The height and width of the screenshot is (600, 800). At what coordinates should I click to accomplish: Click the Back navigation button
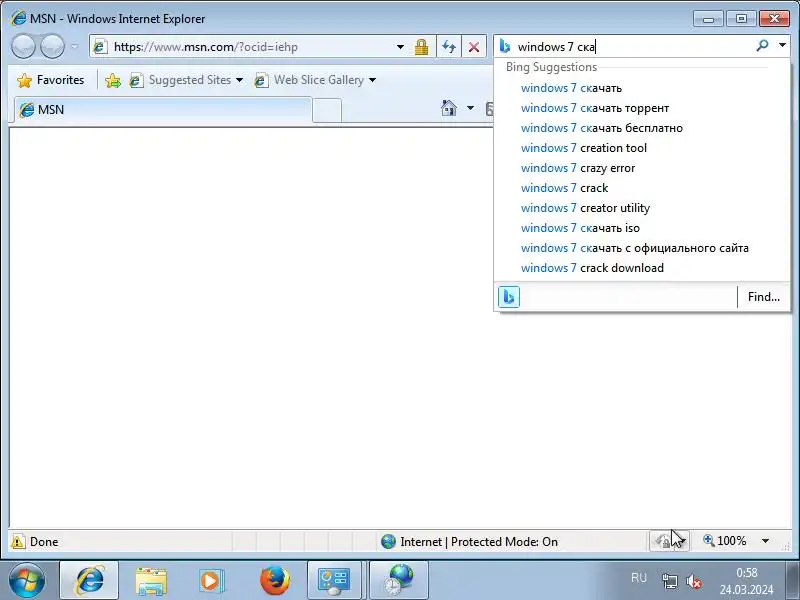[23, 47]
